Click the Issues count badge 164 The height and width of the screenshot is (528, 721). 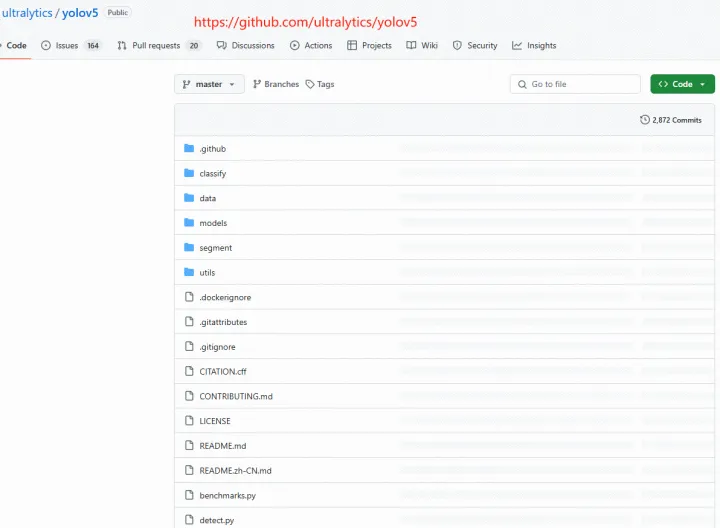[93, 46]
